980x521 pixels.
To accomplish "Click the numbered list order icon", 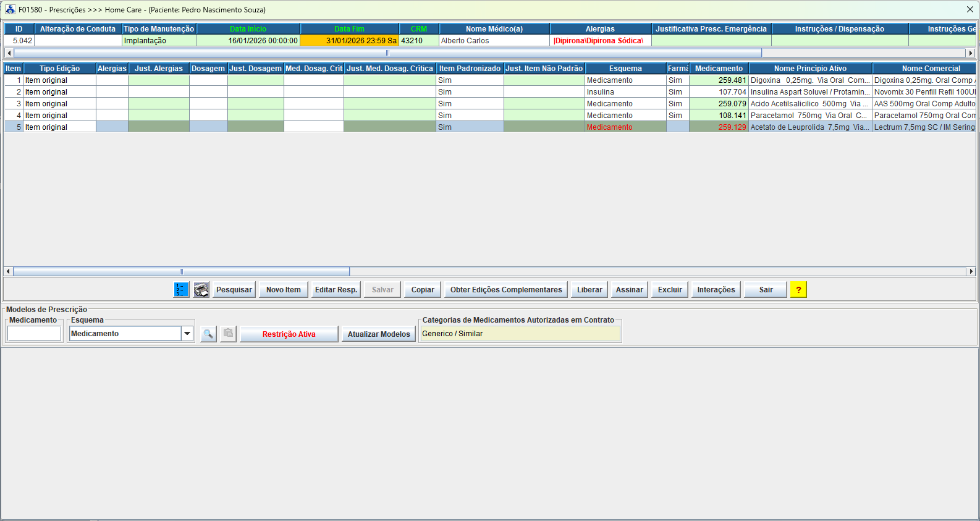I will [x=181, y=290].
